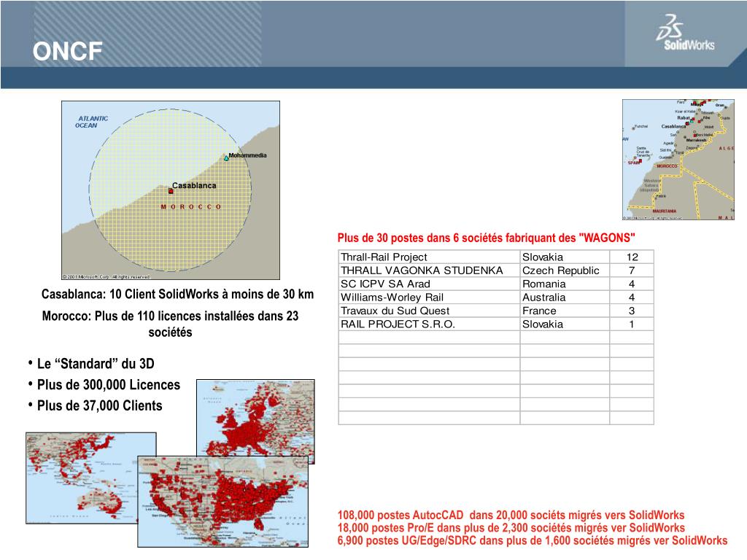Click heading 'Plus de 30 postes dans 6 sociétés'
This screenshot has width=747, height=560.
click(486, 238)
